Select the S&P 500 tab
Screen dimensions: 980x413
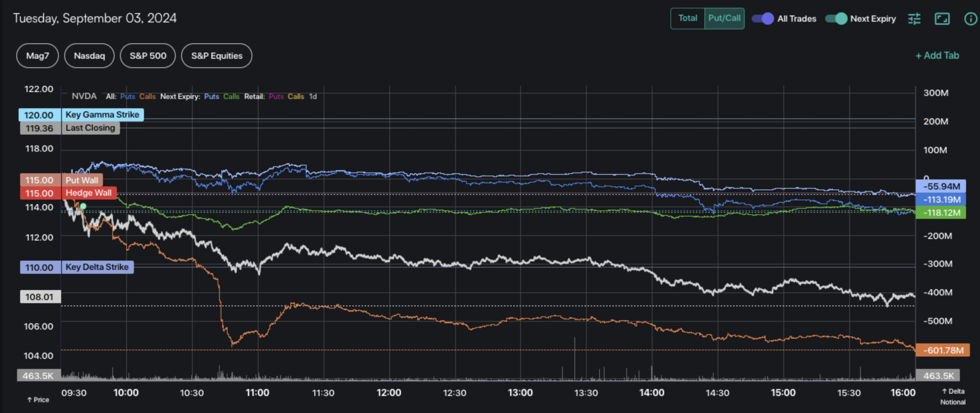148,56
